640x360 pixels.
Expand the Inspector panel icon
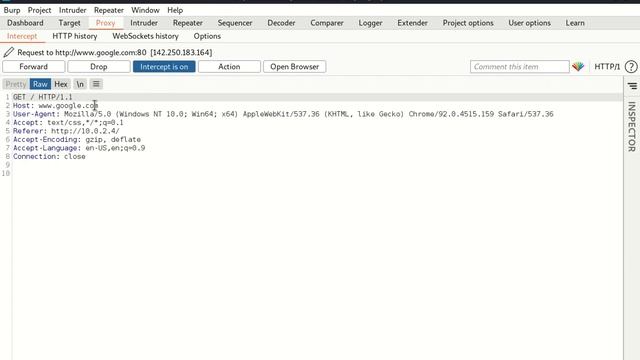[632, 86]
